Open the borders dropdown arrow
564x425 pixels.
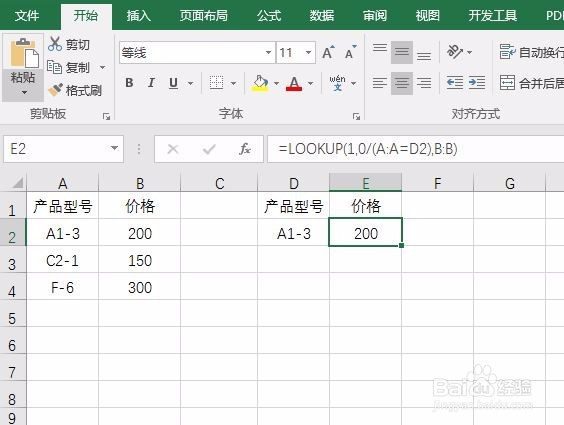point(233,83)
